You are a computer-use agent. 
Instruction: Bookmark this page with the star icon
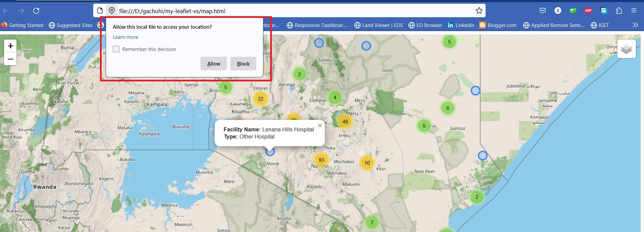(479, 11)
